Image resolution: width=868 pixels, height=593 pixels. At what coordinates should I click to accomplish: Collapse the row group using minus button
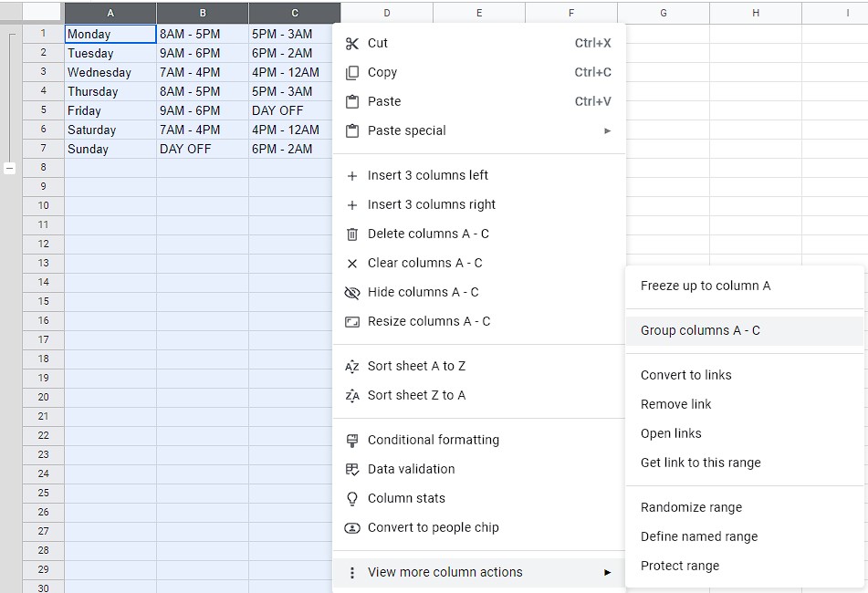pyautogui.click(x=9, y=168)
